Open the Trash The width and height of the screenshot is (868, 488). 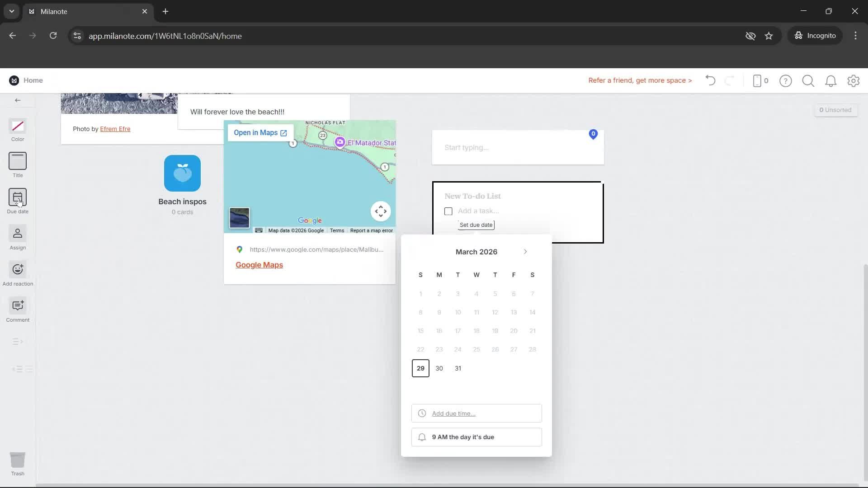[17, 463]
